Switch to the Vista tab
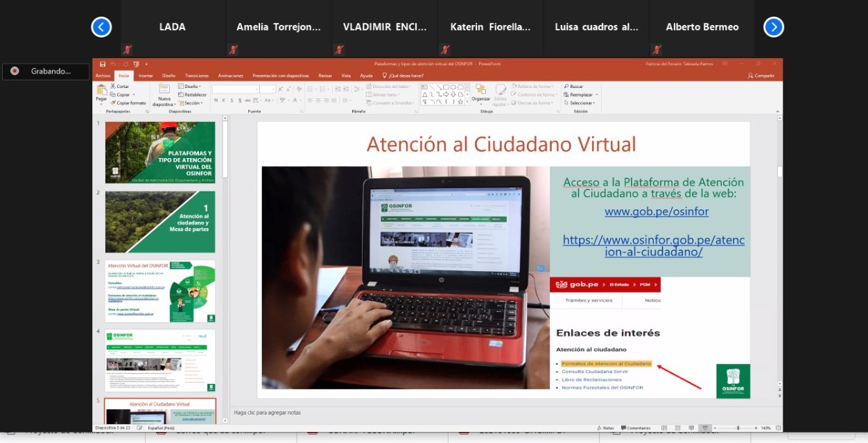 346,76
